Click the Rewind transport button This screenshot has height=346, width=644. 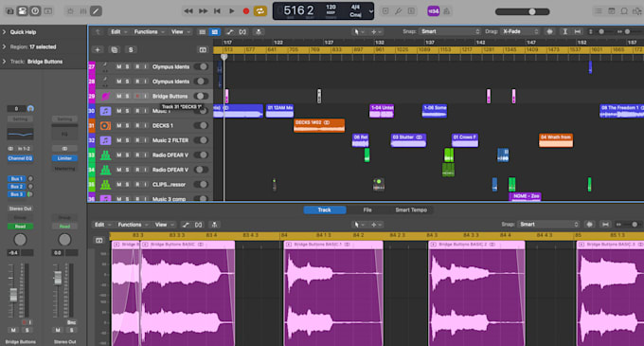pyautogui.click(x=188, y=11)
